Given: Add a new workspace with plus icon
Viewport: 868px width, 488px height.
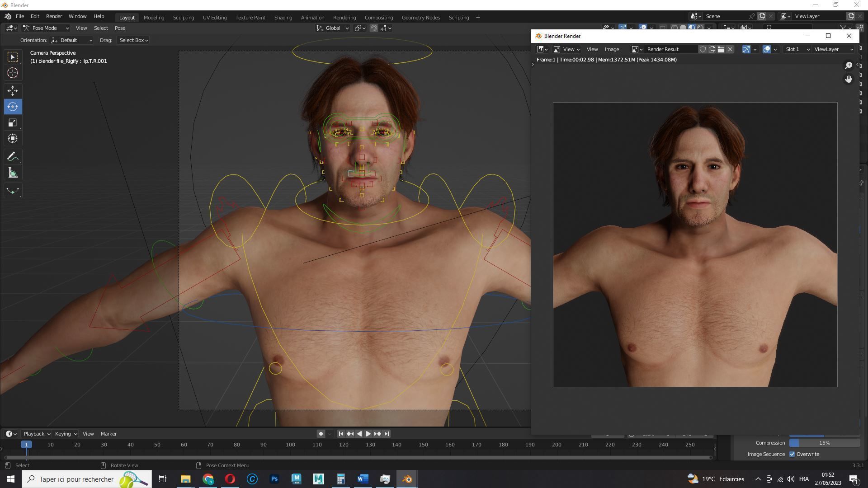Looking at the screenshot, I should pos(478,18).
